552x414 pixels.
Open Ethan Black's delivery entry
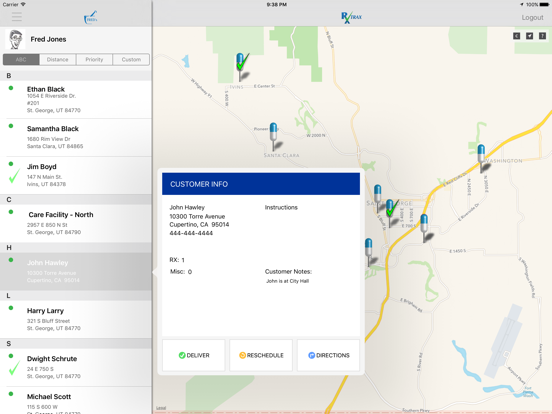[x=76, y=99]
